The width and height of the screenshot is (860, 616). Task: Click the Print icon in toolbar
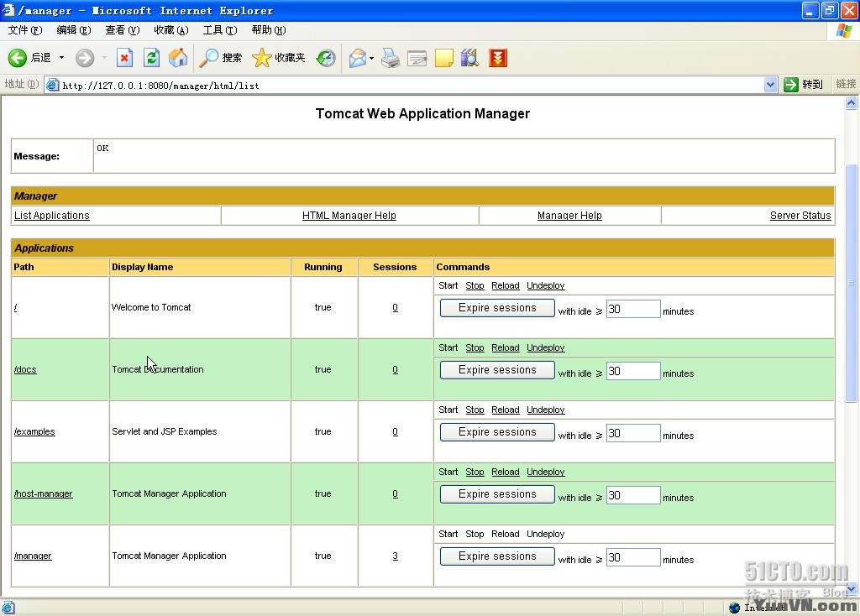point(391,58)
